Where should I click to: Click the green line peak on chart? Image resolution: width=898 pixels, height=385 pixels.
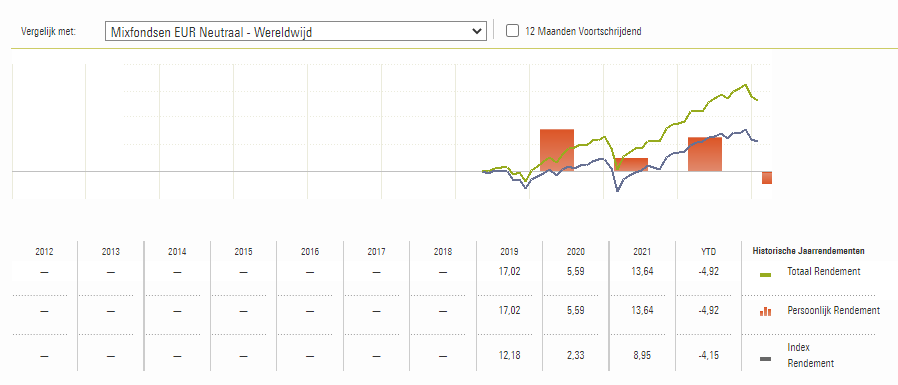(745, 85)
